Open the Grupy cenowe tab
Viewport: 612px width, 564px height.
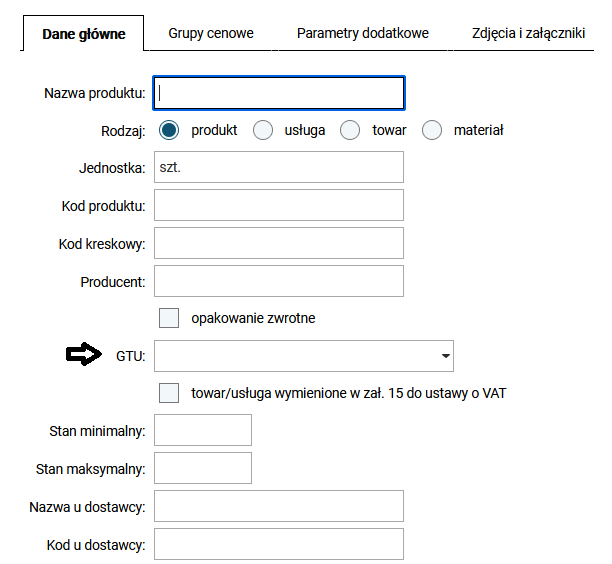210,33
